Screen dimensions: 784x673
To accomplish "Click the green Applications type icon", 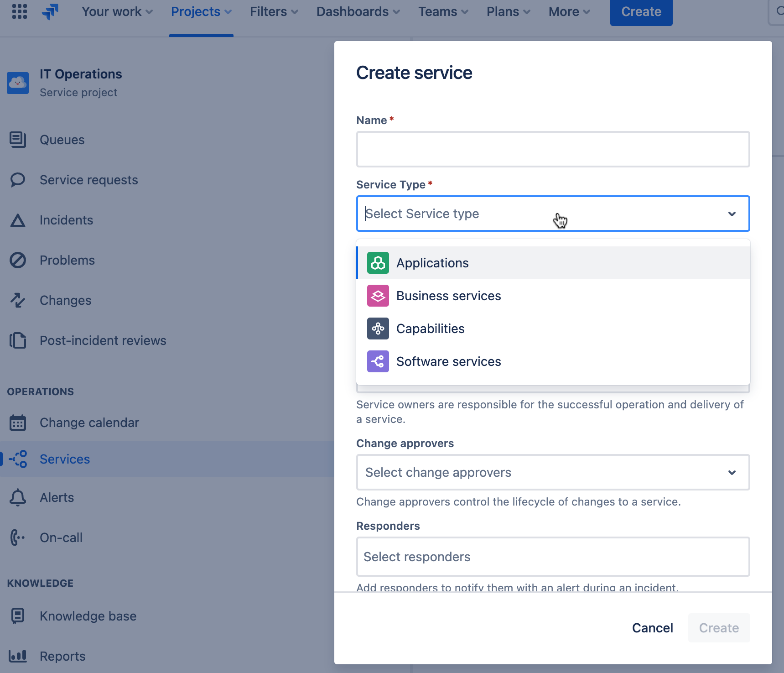I will (x=378, y=263).
